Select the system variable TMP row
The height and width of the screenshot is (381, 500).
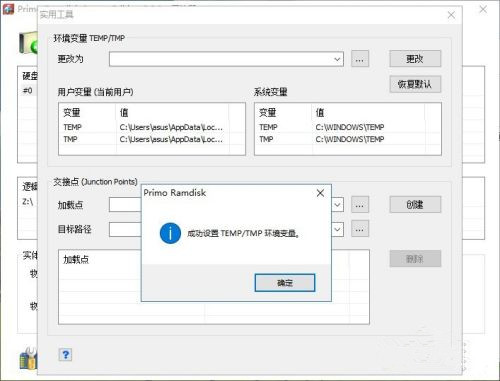348,139
